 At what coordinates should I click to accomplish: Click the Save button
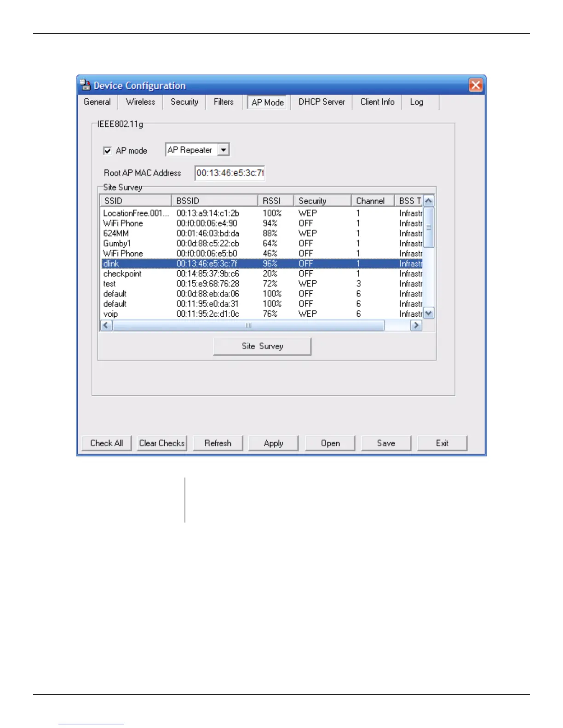click(386, 443)
